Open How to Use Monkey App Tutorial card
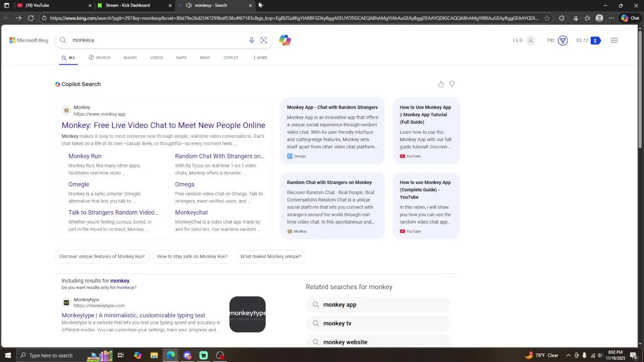This screenshot has width=644, height=362. coord(427,131)
